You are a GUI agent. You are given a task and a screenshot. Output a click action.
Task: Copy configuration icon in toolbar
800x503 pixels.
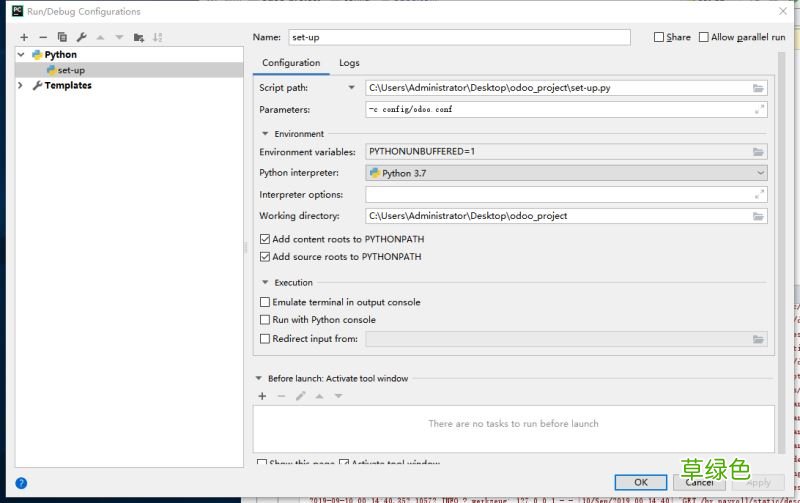tap(62, 37)
